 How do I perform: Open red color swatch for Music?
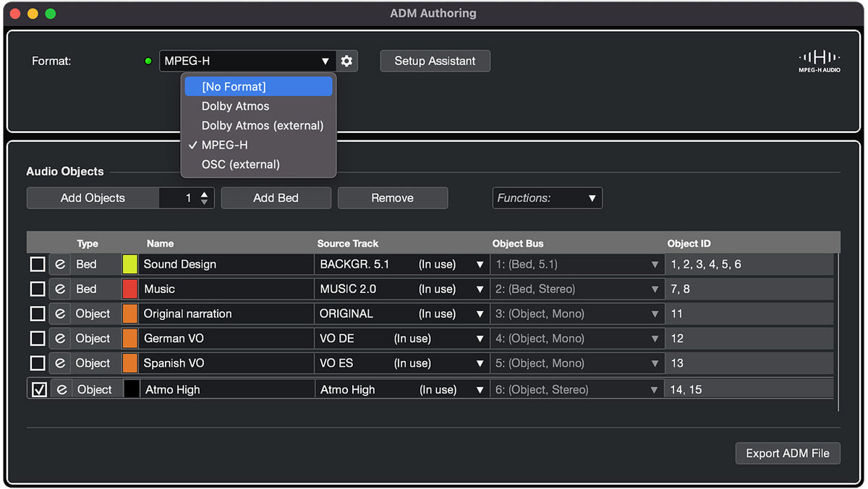(x=129, y=289)
